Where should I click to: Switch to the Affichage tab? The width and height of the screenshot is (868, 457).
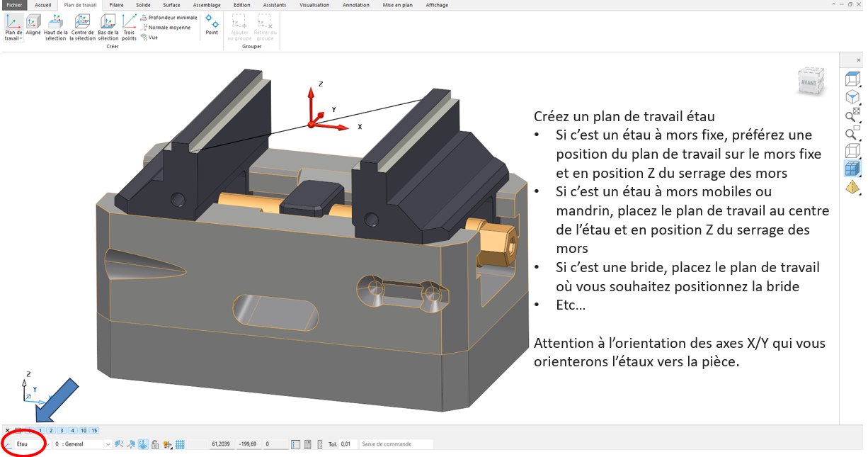[x=437, y=5]
